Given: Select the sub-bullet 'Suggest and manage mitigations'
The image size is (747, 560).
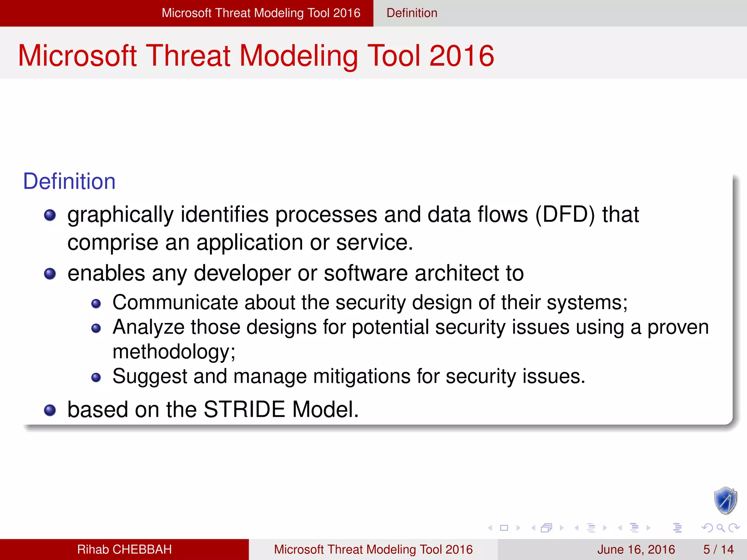Looking at the screenshot, I should (349, 376).
